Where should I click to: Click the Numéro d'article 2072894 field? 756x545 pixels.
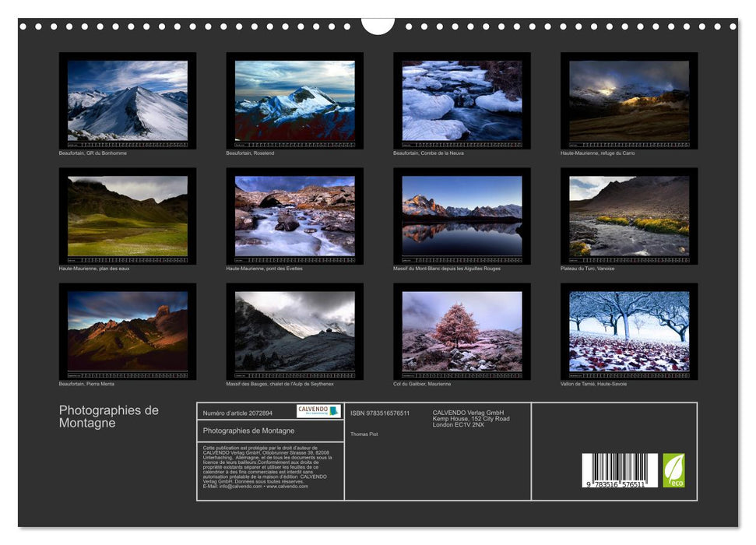click(238, 413)
